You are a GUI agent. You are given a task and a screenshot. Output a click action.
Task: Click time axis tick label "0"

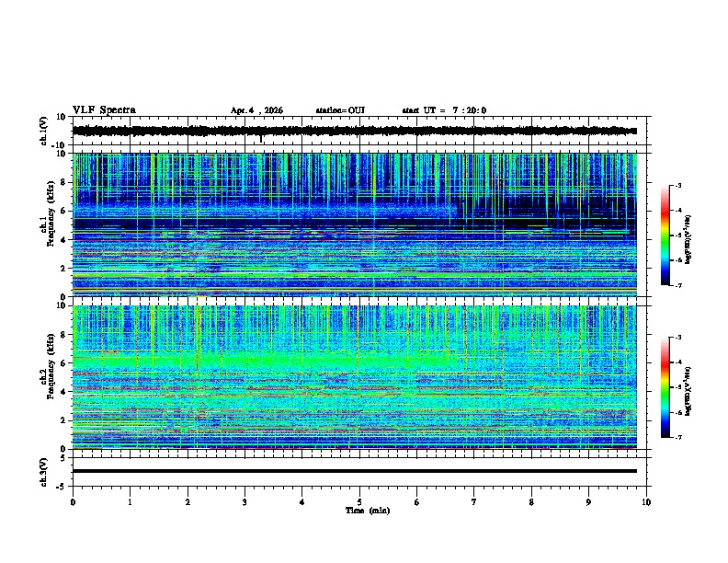point(73,502)
